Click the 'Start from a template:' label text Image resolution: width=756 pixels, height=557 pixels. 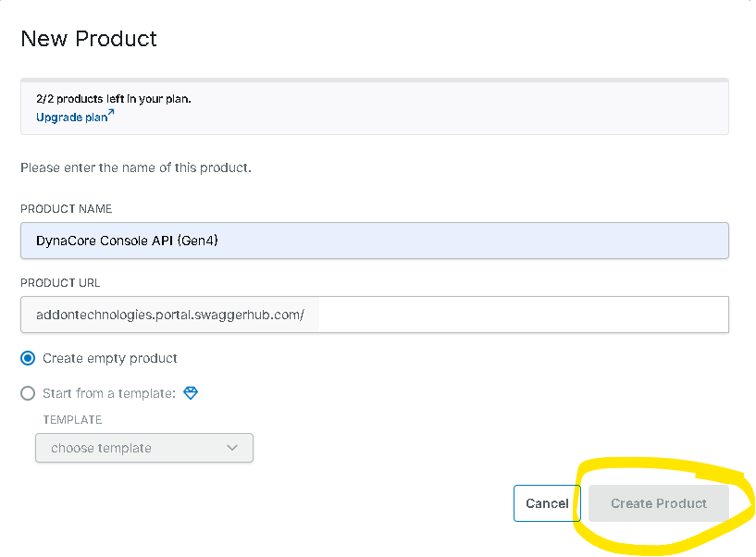pos(108,393)
